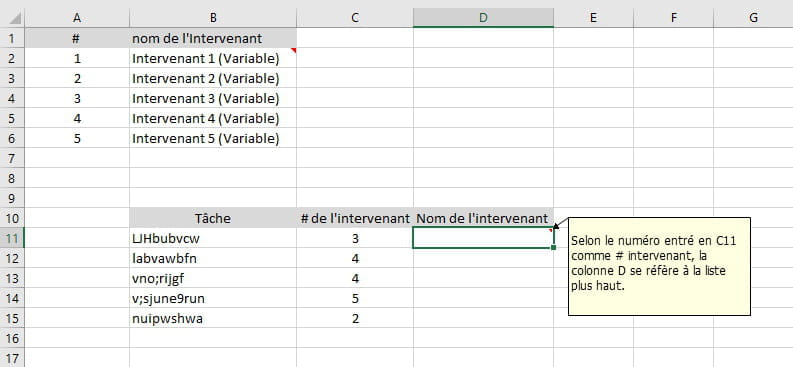The image size is (793, 367).
Task: Select column B header
Action: (213, 18)
